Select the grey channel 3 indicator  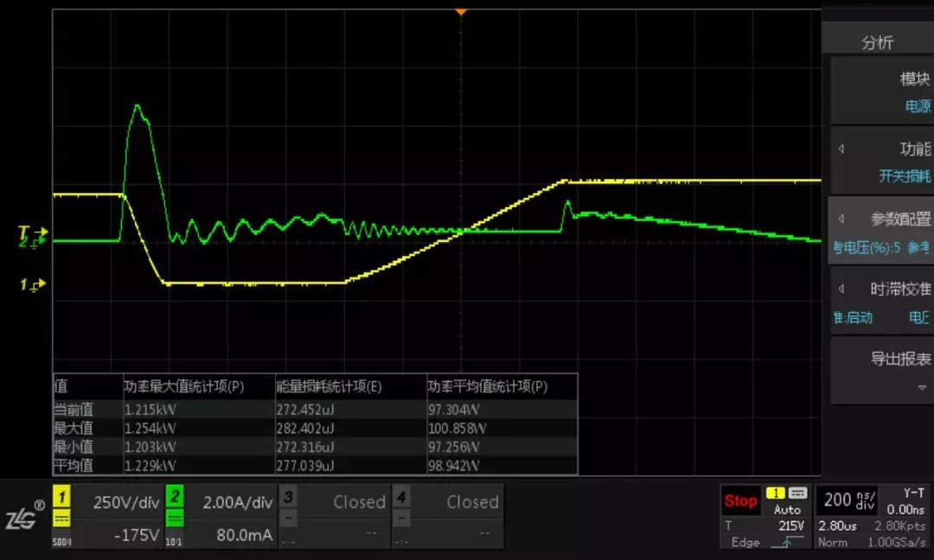click(288, 496)
